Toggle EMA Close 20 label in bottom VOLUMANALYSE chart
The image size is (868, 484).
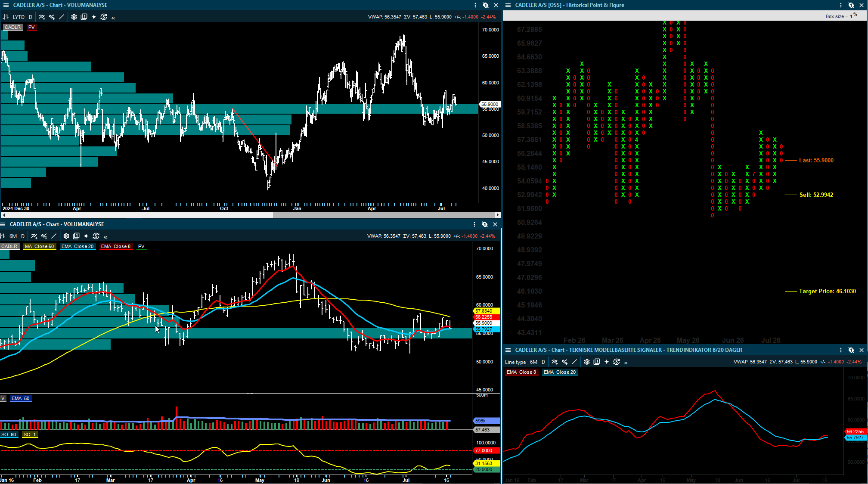click(77, 246)
